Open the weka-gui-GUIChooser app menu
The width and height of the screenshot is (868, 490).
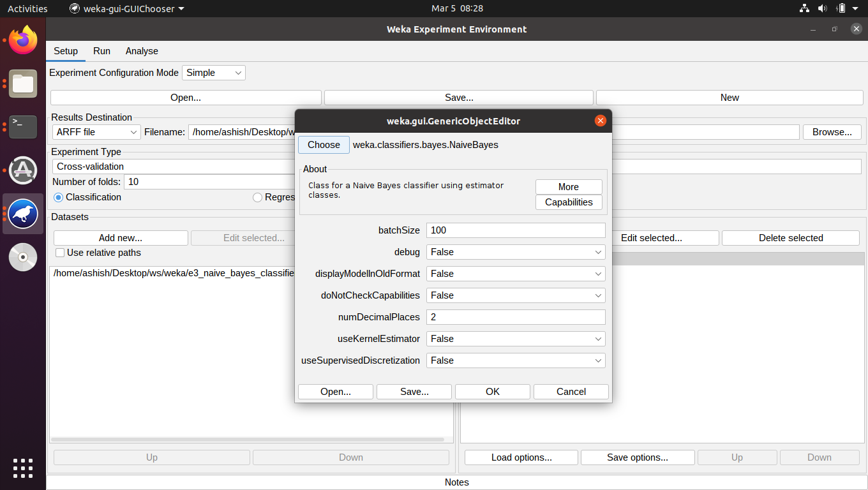tap(126, 8)
